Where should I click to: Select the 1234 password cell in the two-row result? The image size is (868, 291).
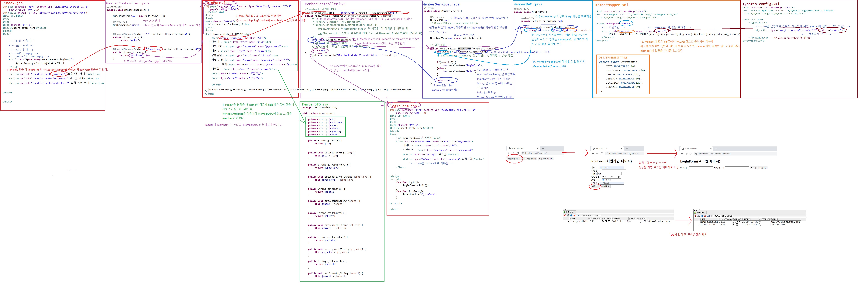tap(725, 225)
